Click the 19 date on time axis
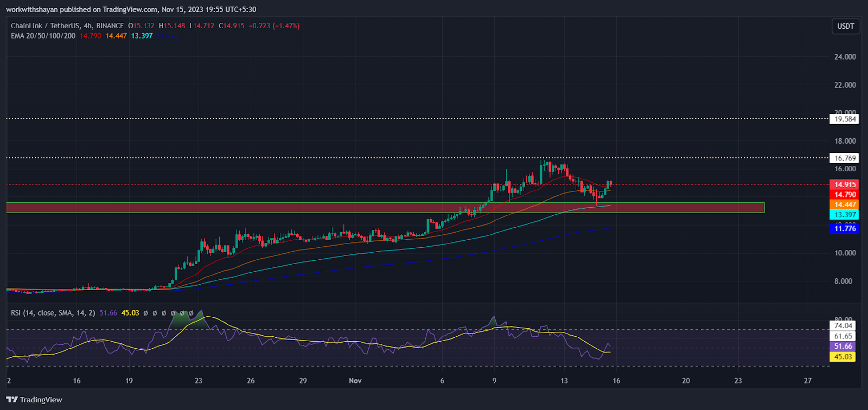Image resolution: width=868 pixels, height=410 pixels. coord(129,381)
